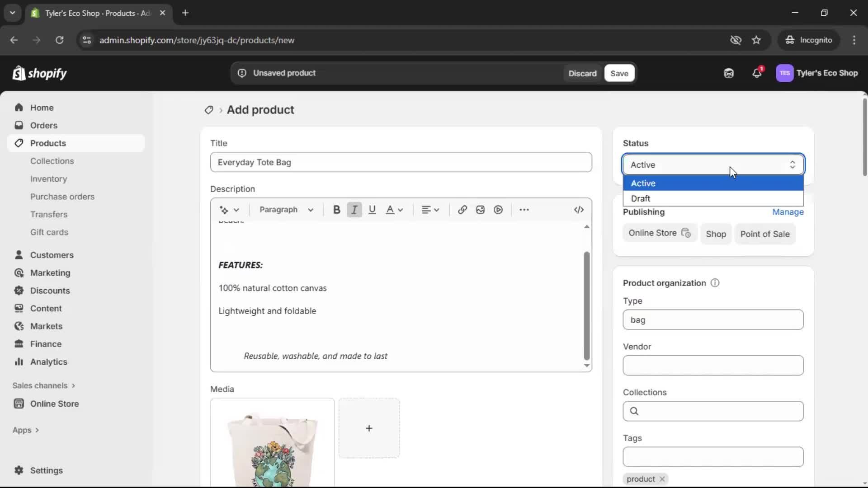Image resolution: width=868 pixels, height=488 pixels.
Task: Open Discounts from the sidebar
Action: coord(50,291)
